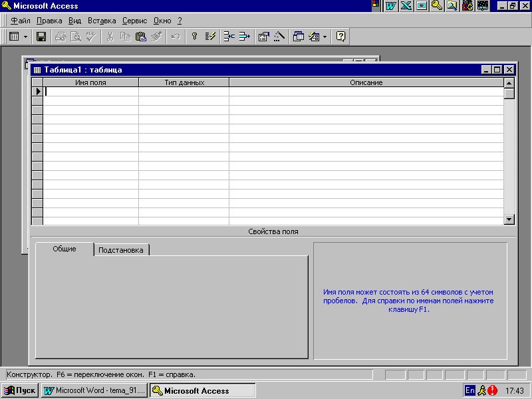This screenshot has height=399, width=532.
Task: Select the Format Painter brush icon
Action: 156,37
